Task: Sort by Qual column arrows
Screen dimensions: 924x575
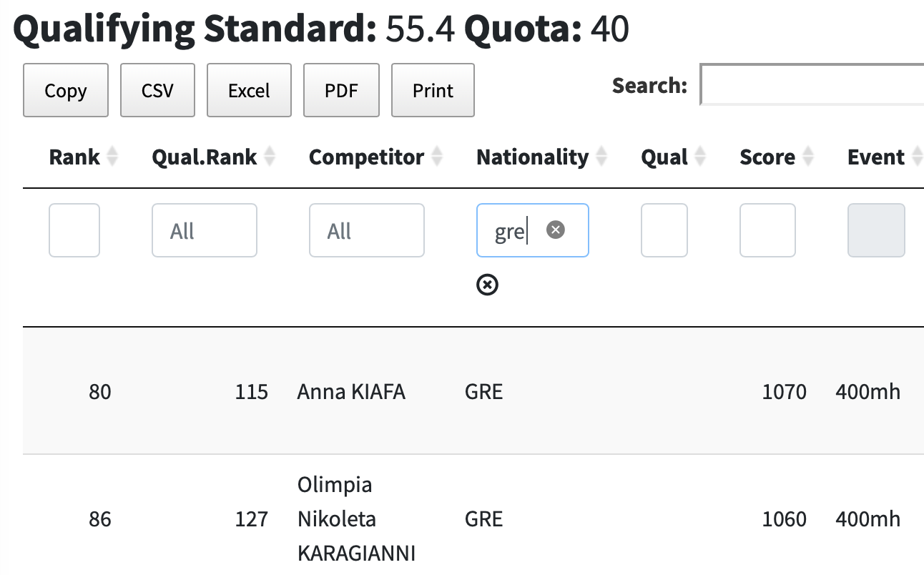Action: 700,157
